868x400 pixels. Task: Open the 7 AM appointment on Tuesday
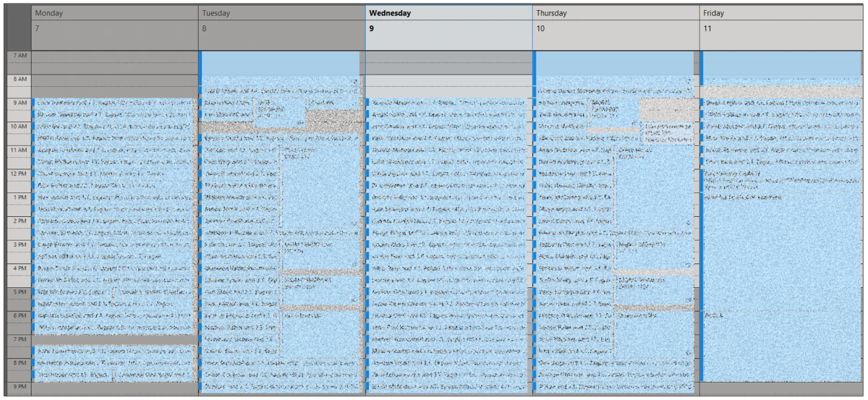(281, 63)
